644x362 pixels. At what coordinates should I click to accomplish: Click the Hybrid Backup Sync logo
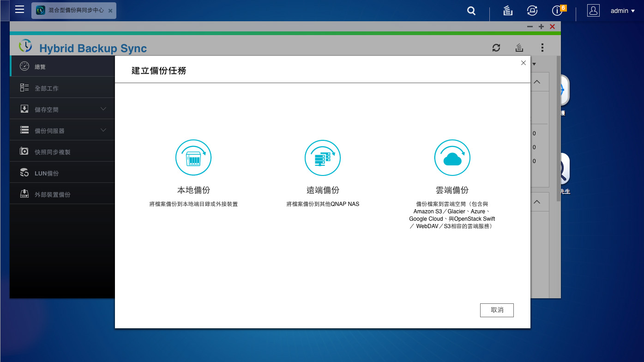click(26, 46)
